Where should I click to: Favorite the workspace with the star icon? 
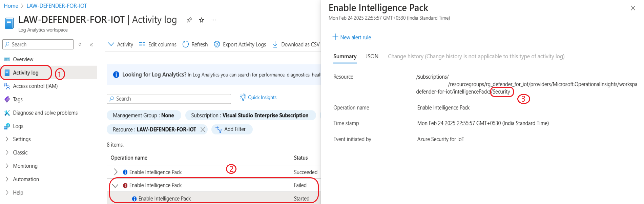[x=202, y=20]
